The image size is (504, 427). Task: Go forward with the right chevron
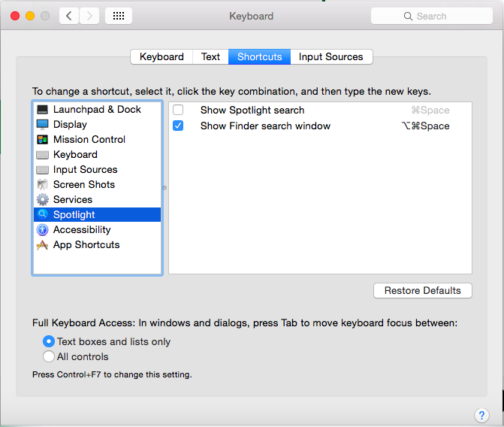89,16
